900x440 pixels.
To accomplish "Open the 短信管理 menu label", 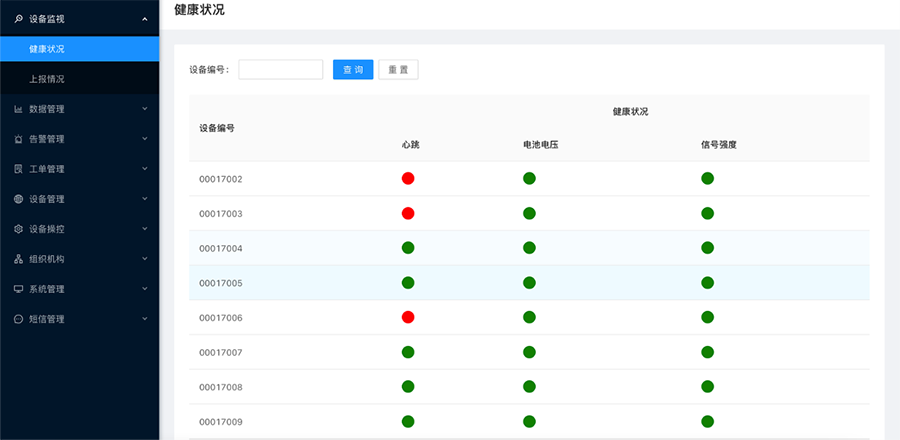I will tap(46, 319).
